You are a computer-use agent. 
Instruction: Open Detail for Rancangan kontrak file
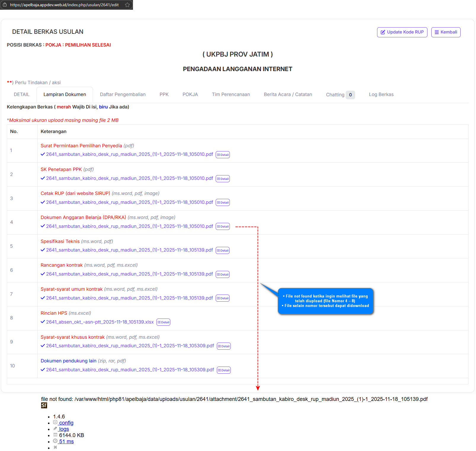point(223,274)
